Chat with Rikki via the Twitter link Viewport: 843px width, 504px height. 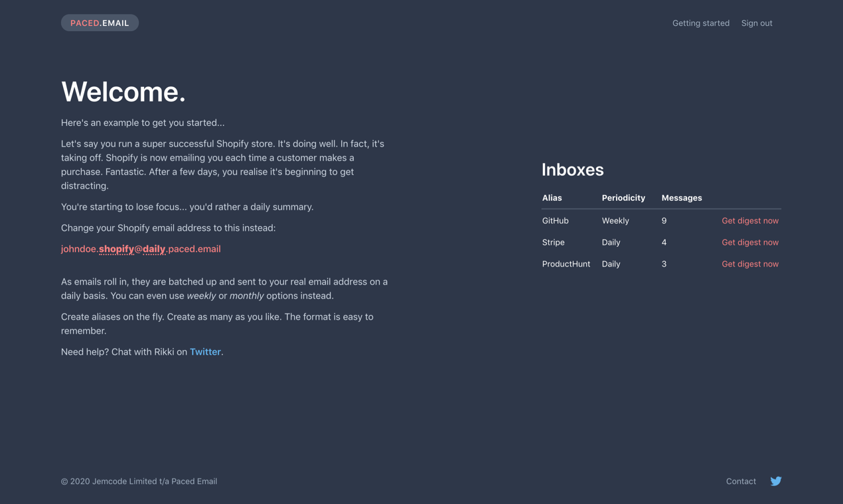[x=205, y=351]
